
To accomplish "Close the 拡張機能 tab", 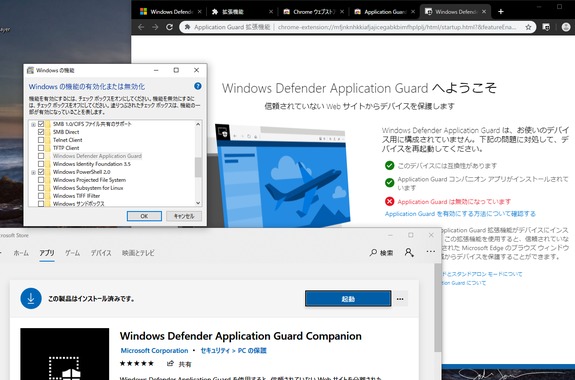I will click(271, 12).
